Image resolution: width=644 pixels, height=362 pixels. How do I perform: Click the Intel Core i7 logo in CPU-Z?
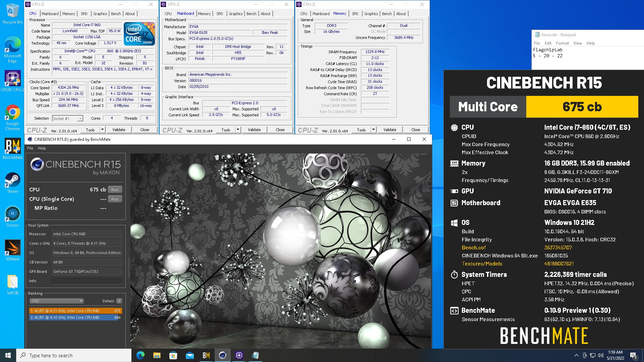139,34
